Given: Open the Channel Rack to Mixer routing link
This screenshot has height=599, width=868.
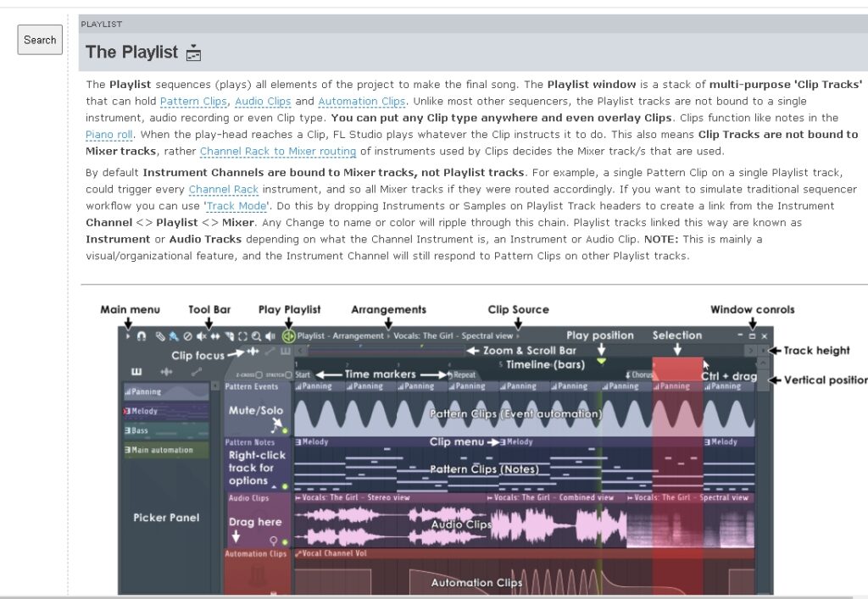Looking at the screenshot, I should coord(278,151).
